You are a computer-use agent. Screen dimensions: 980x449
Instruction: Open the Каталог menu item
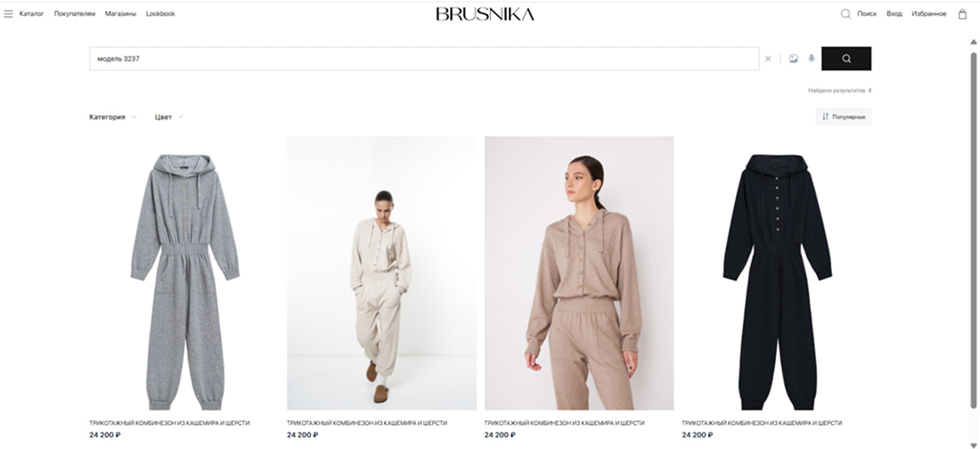tap(32, 13)
